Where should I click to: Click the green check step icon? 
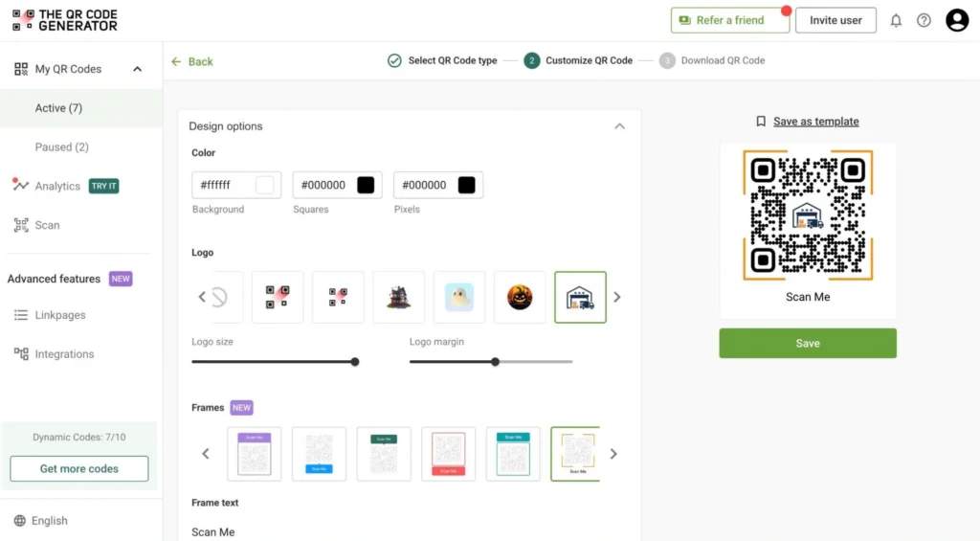pos(394,60)
